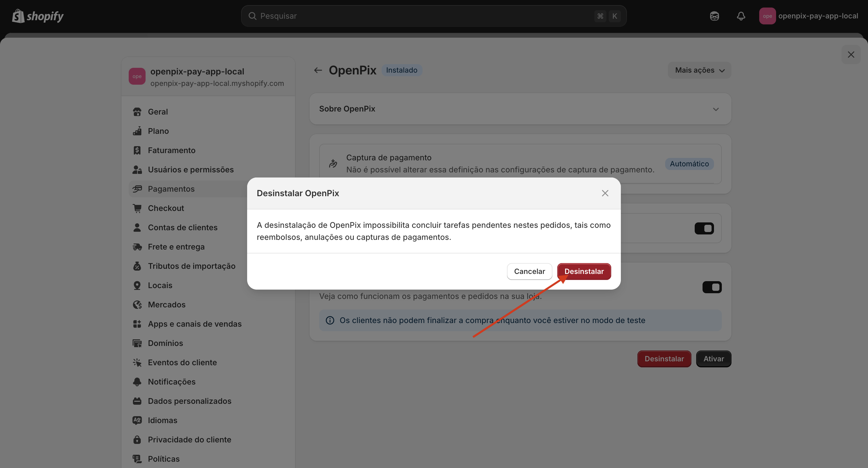Open the Políticas settings page

(x=164, y=459)
